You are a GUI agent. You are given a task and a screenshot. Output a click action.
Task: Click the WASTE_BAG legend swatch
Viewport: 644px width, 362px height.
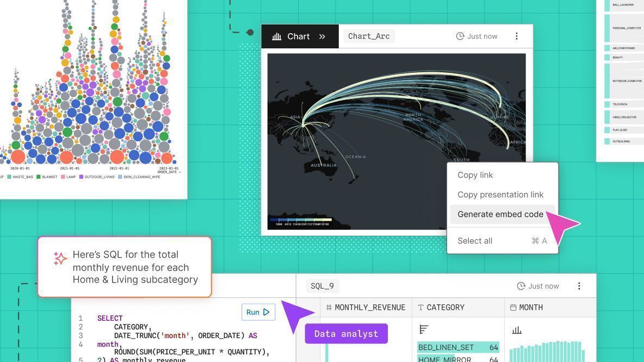(9, 177)
